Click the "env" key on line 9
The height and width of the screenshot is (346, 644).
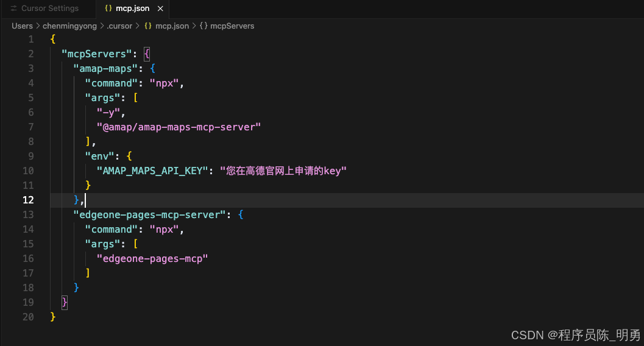[x=99, y=156]
